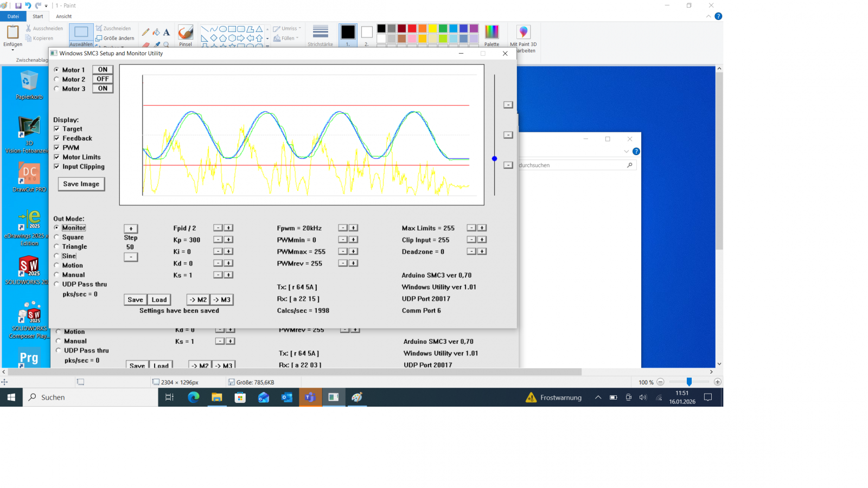This screenshot has width=868, height=488.
Task: Pick the red color swatch
Action: 412,28
